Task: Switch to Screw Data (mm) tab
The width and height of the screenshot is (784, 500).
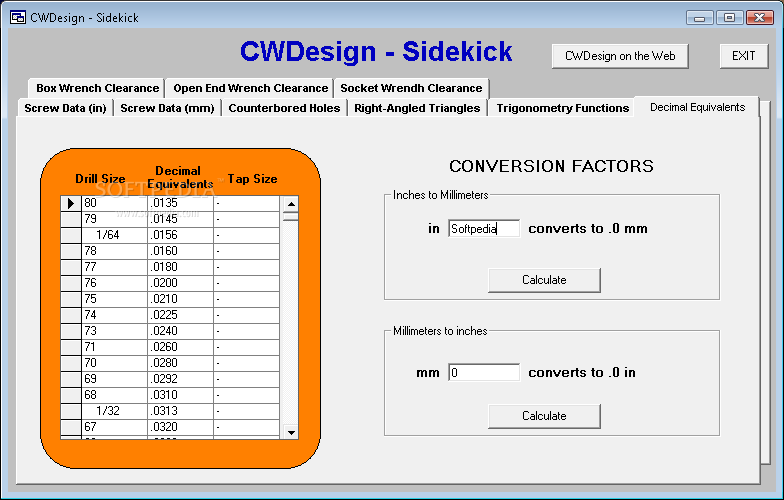Action: click(x=167, y=108)
